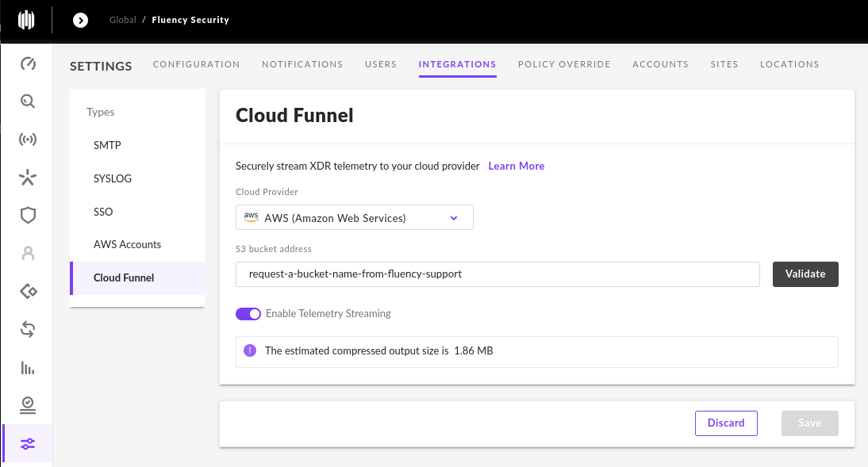Switch to the Locations tab
The width and height of the screenshot is (868, 467).
(x=789, y=64)
